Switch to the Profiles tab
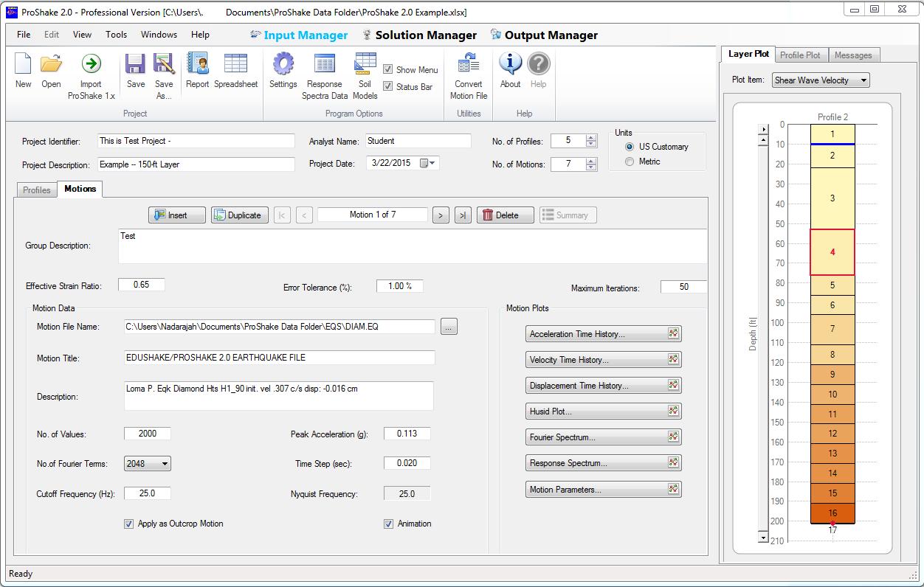This screenshot has height=587, width=924. [x=37, y=190]
